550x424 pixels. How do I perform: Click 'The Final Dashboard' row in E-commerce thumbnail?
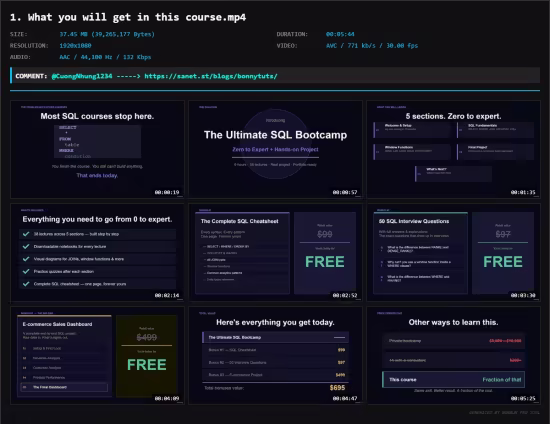[x=64, y=387]
